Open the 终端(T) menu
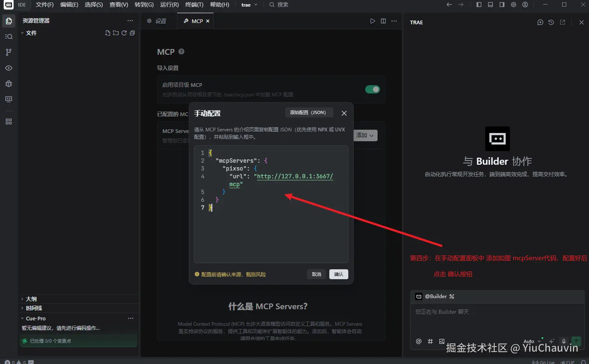589x364 pixels. (194, 5)
